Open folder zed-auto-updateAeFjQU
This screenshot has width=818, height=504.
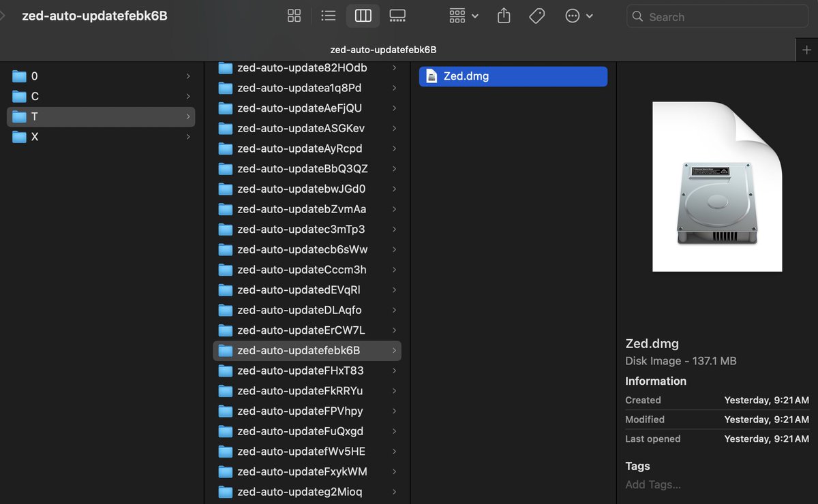(x=307, y=108)
